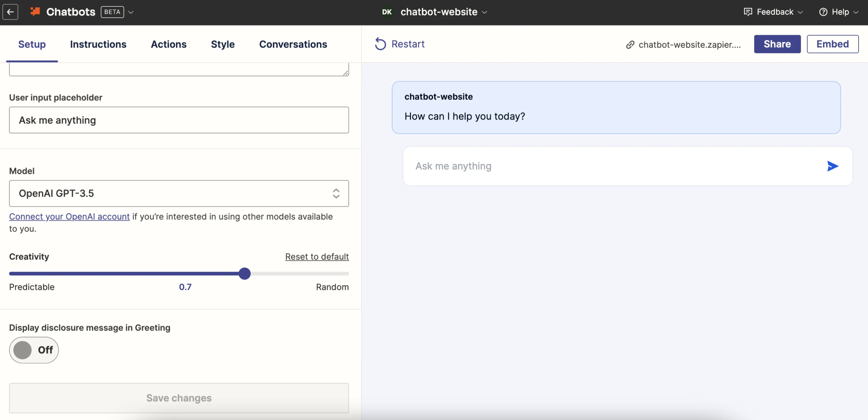
Task: Follow the Connect your OpenAI account link
Action: coord(69,217)
